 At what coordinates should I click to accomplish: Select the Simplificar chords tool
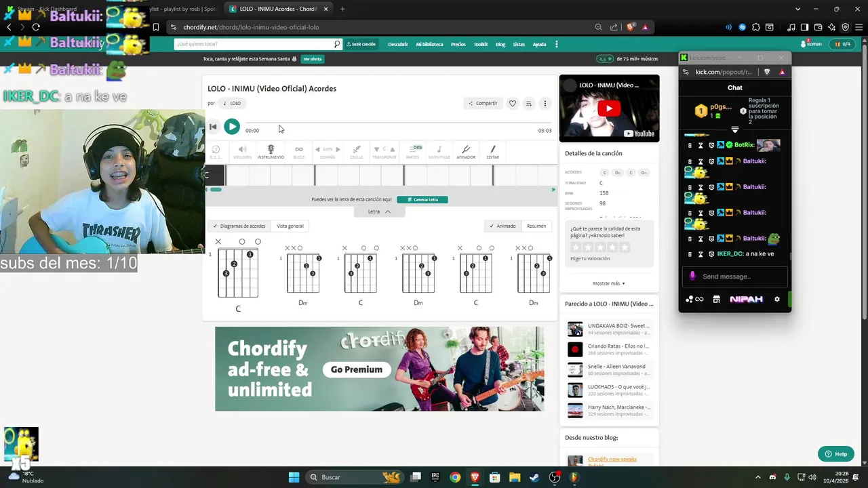coord(439,152)
